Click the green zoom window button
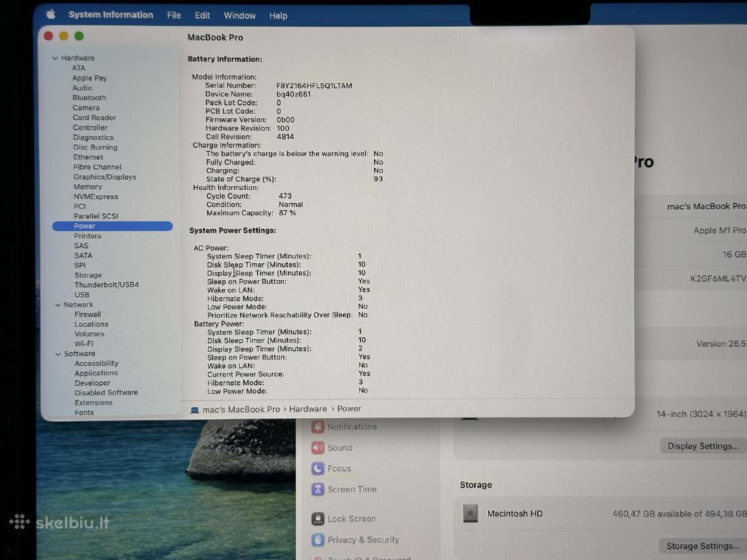747x560 pixels. pyautogui.click(x=79, y=37)
